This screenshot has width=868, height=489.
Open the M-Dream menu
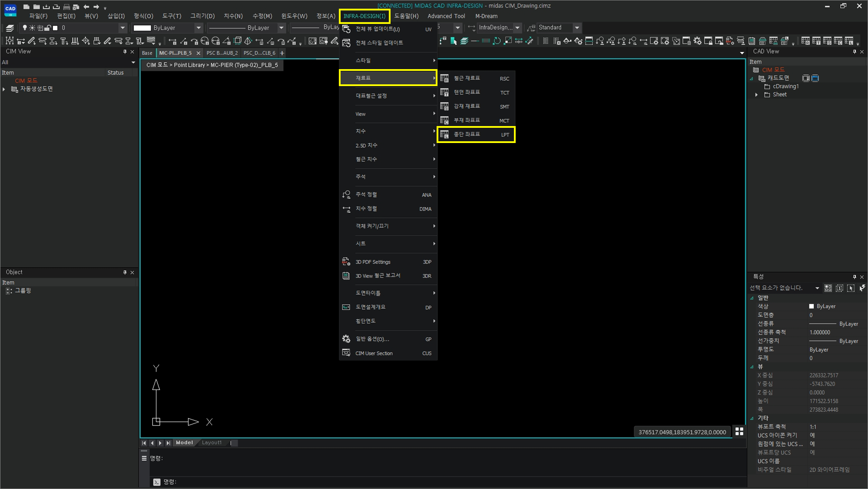click(486, 16)
